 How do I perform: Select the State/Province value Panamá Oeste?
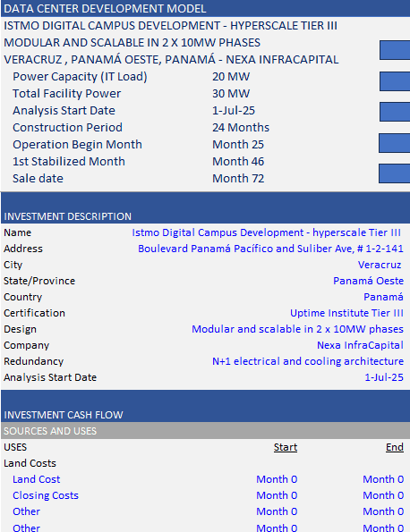click(x=368, y=281)
